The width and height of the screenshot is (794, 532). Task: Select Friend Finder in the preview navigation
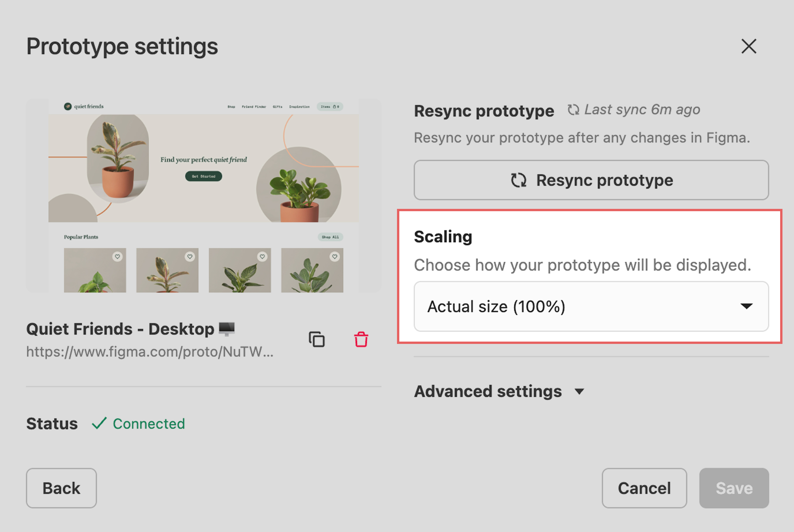point(254,107)
